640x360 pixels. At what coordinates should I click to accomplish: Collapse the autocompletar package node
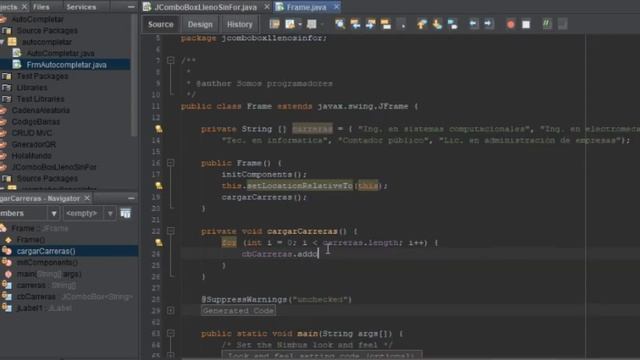coord(2,42)
